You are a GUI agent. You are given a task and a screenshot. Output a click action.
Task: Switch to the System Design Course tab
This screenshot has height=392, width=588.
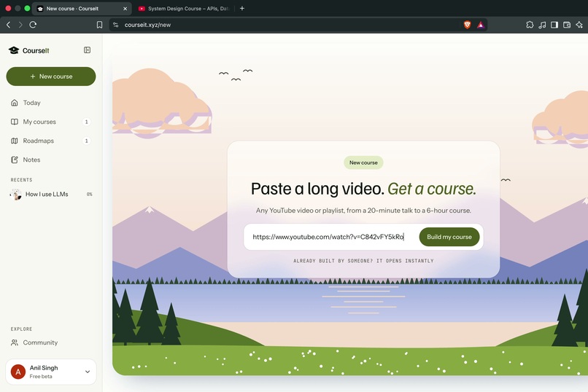click(x=183, y=9)
